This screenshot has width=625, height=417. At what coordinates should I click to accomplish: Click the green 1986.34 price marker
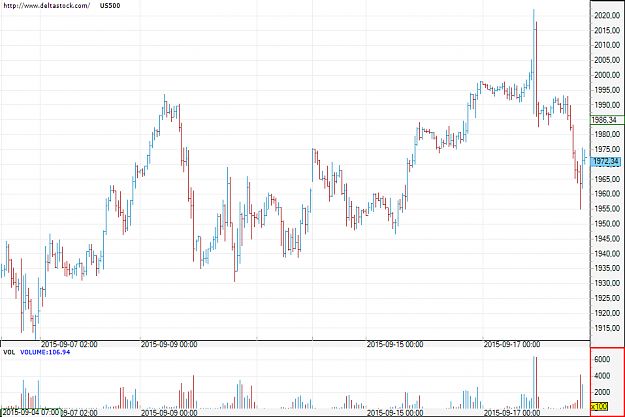pyautogui.click(x=604, y=120)
